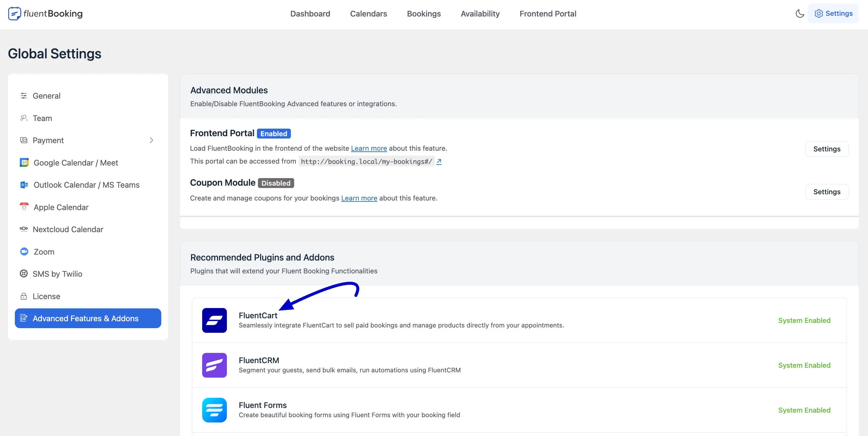Click the FluentCRM plugin title
Viewport: 868px width, 436px height.
[x=259, y=360]
